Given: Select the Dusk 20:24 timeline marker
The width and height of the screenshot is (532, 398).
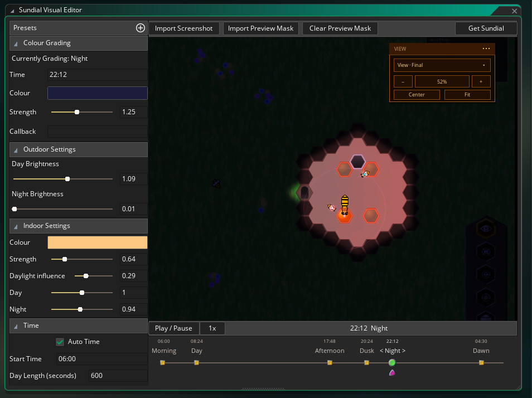Looking at the screenshot, I should tap(366, 363).
